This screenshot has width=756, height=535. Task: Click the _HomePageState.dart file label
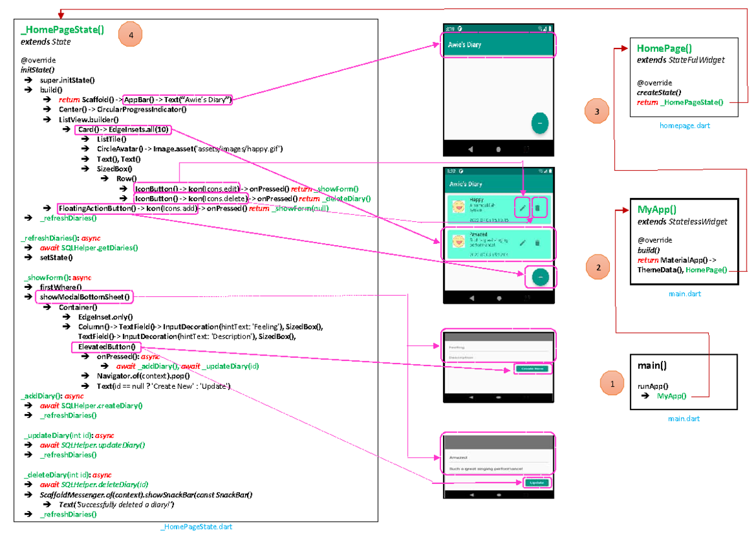(197, 527)
